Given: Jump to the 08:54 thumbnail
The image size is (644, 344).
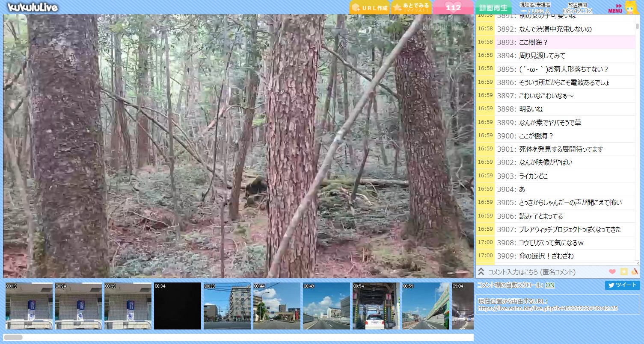Looking at the screenshot, I should 376,306.
